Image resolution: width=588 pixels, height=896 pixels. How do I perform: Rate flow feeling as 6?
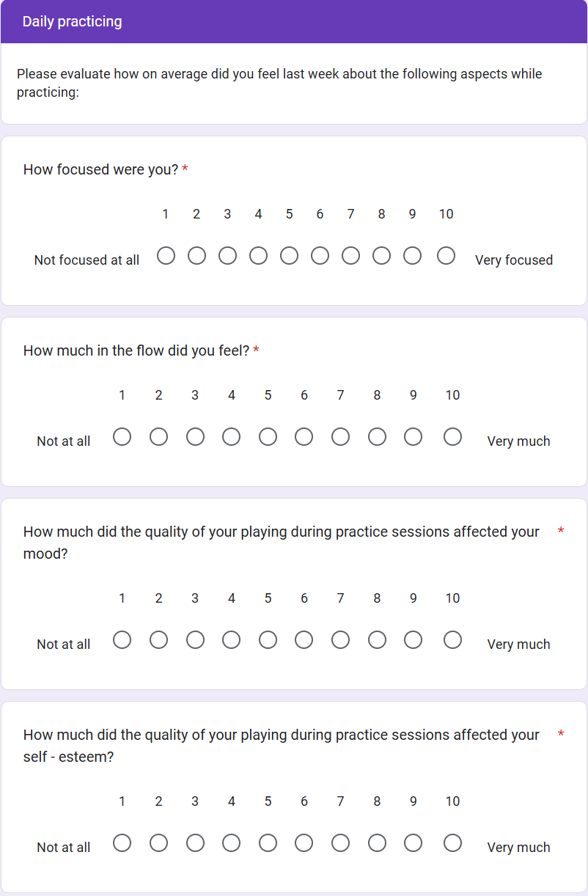click(304, 437)
